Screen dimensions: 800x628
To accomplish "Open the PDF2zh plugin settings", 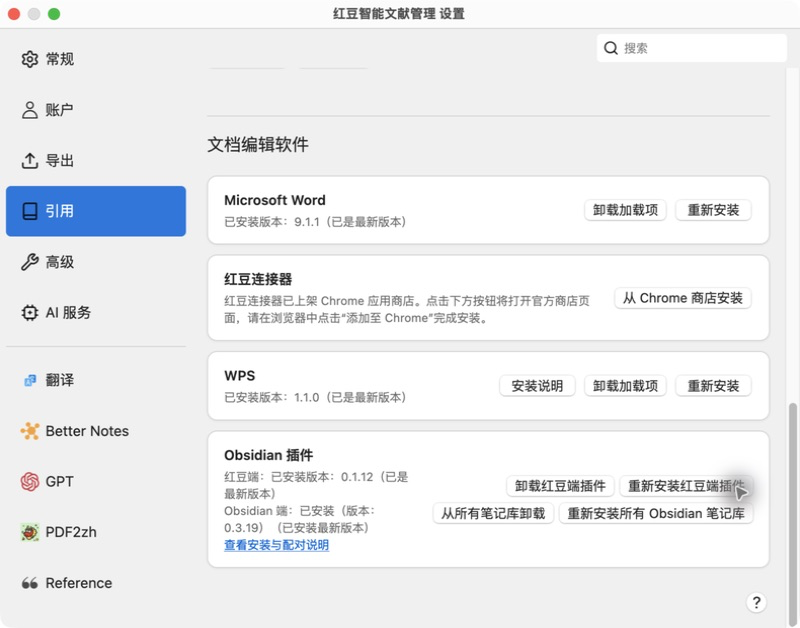I will pyautogui.click(x=96, y=532).
